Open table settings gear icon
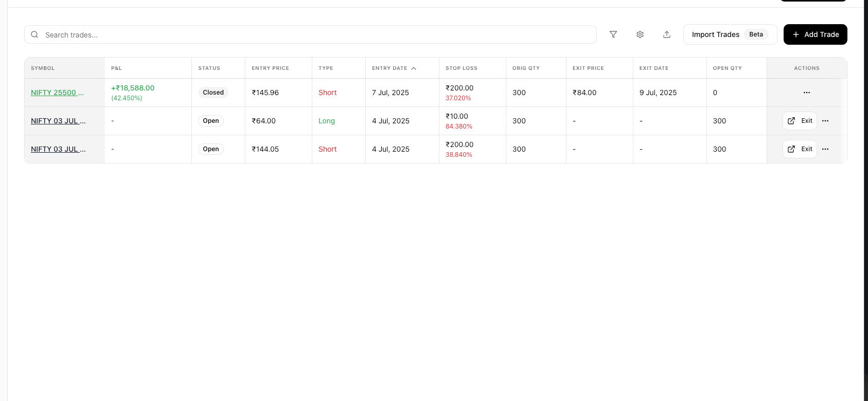This screenshot has width=868, height=401. 640,34
